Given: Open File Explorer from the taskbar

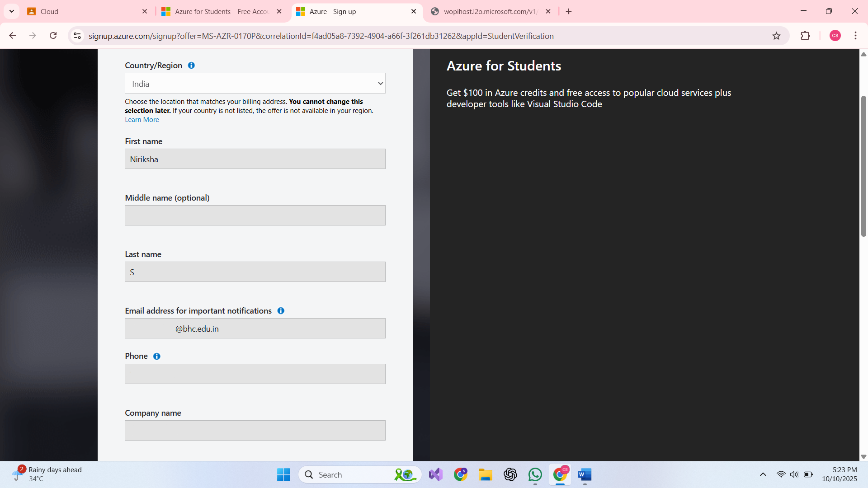Looking at the screenshot, I should (x=486, y=474).
